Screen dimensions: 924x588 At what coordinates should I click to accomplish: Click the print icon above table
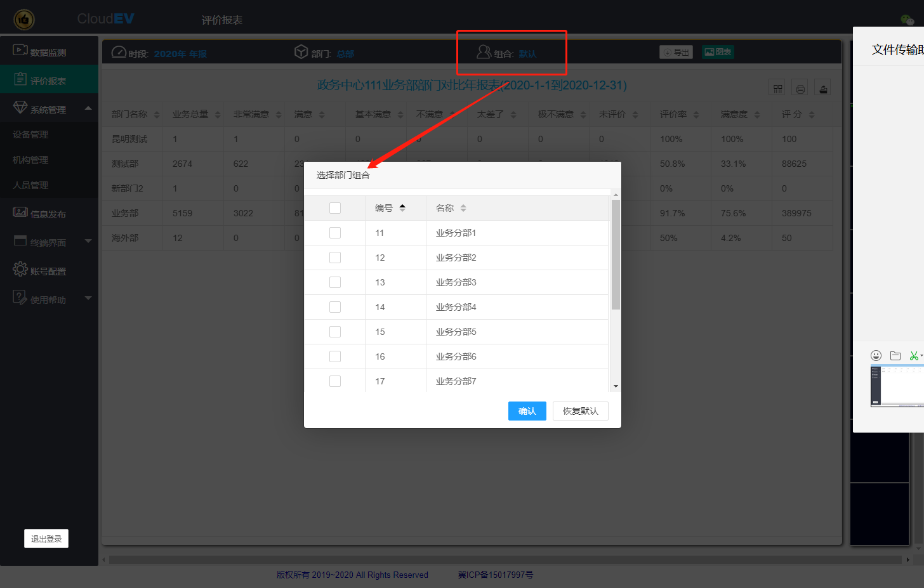(800, 88)
